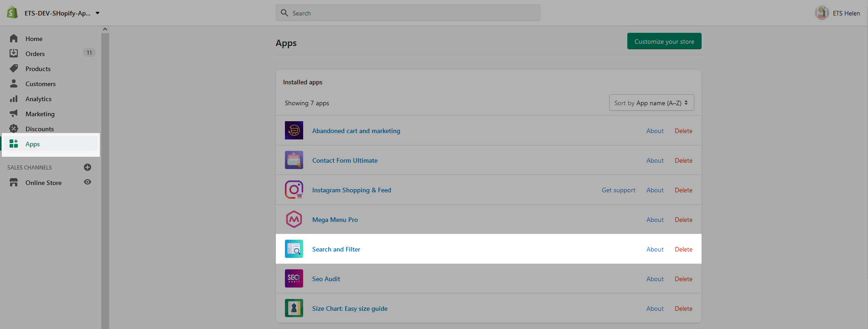Image resolution: width=868 pixels, height=329 pixels.
Task: Open Sort by App name dropdown
Action: pos(651,103)
